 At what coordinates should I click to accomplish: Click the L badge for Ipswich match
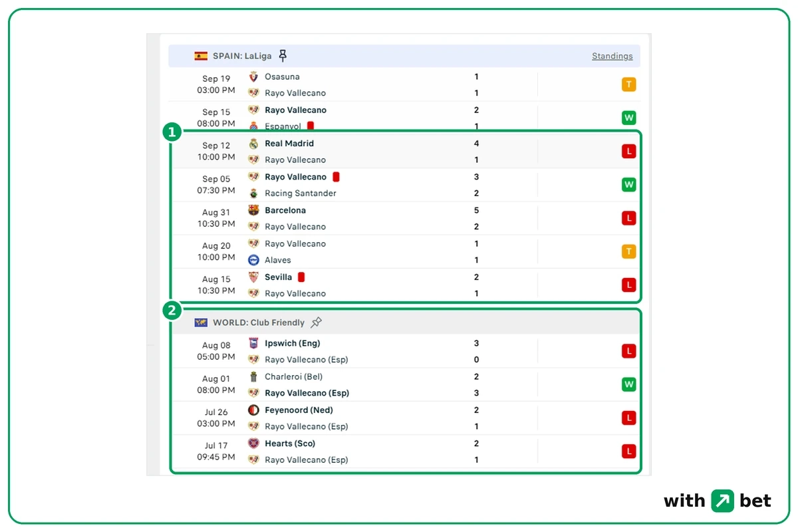[x=628, y=351]
